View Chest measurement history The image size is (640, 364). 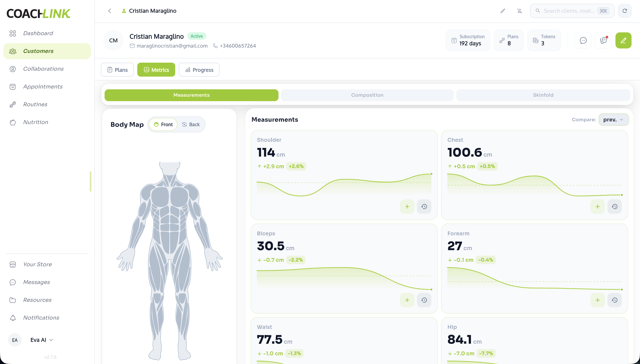615,207
